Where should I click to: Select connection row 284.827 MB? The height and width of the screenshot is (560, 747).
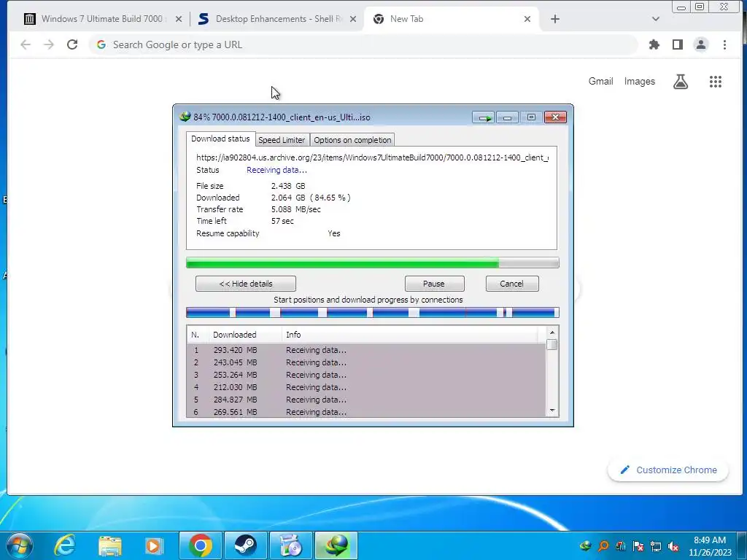click(366, 400)
